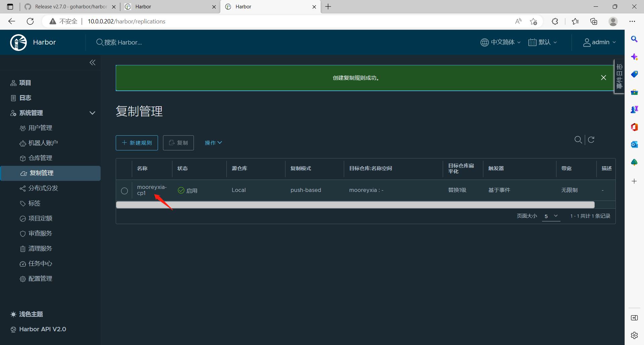Screen dimensions: 644x345
Task: Change the page size dropdown
Action: point(551,216)
